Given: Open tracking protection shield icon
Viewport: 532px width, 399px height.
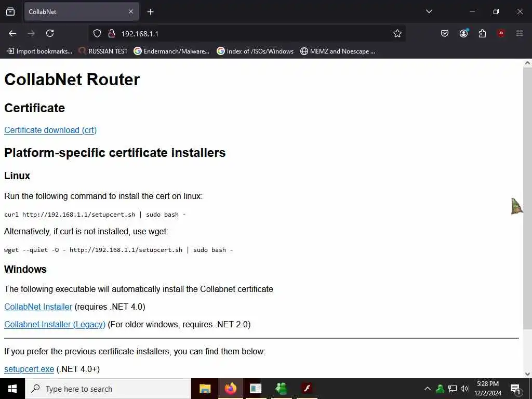Looking at the screenshot, I should 97,33.
